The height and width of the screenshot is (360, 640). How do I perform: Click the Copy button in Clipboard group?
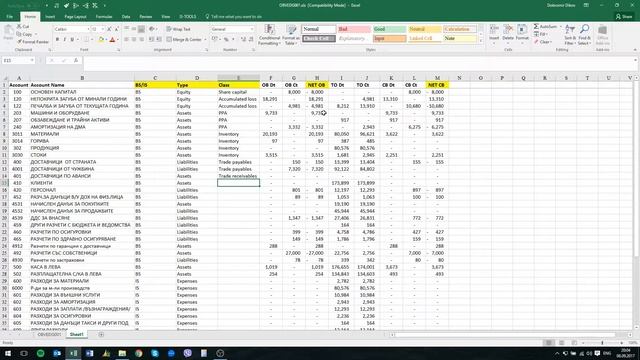[x=24, y=34]
